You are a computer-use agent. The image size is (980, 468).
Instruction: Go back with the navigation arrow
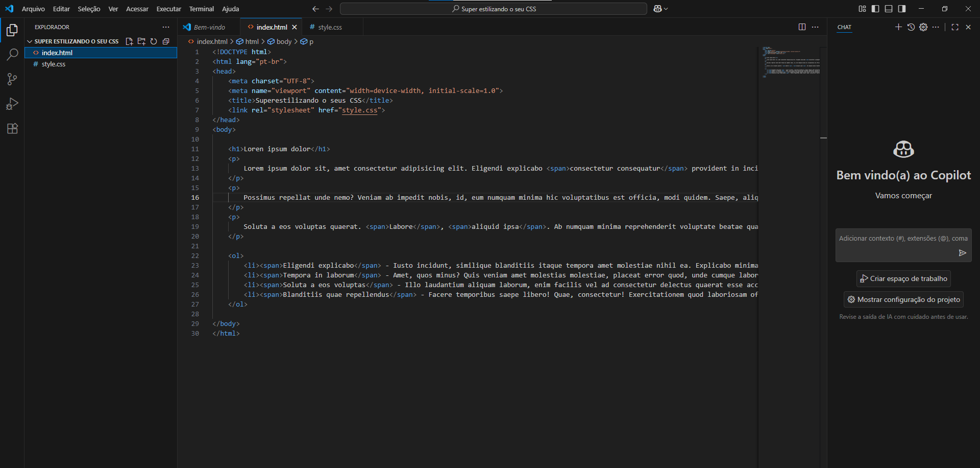tap(315, 9)
